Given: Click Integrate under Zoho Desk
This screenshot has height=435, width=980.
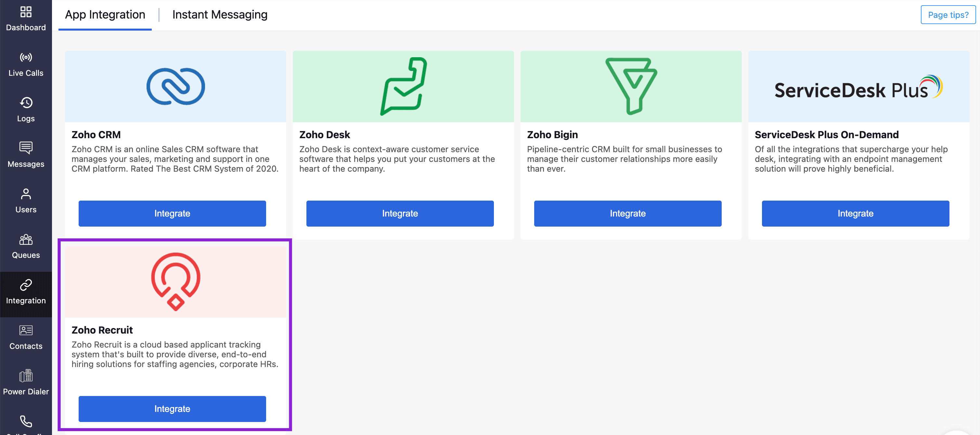Looking at the screenshot, I should tap(400, 214).
